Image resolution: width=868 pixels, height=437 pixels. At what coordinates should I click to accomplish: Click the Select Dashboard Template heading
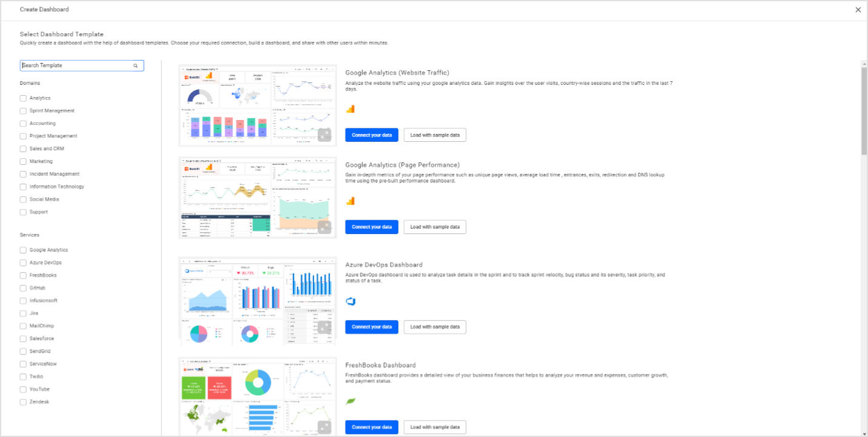pyautogui.click(x=62, y=35)
